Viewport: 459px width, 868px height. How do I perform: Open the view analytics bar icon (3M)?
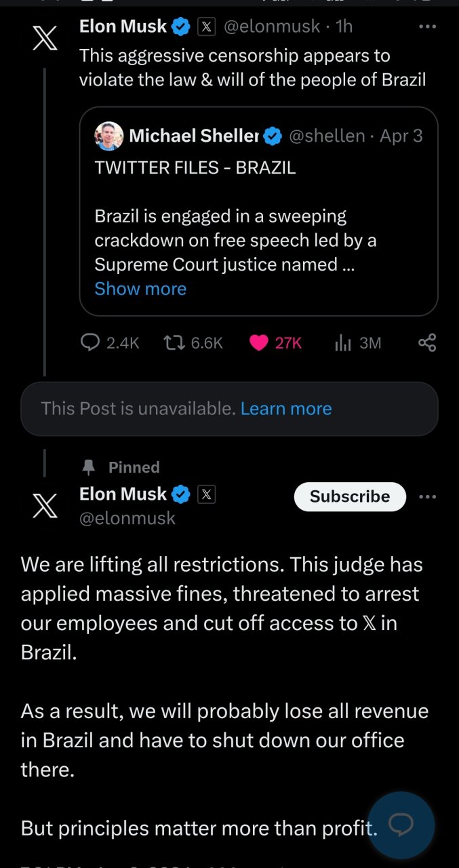point(343,343)
